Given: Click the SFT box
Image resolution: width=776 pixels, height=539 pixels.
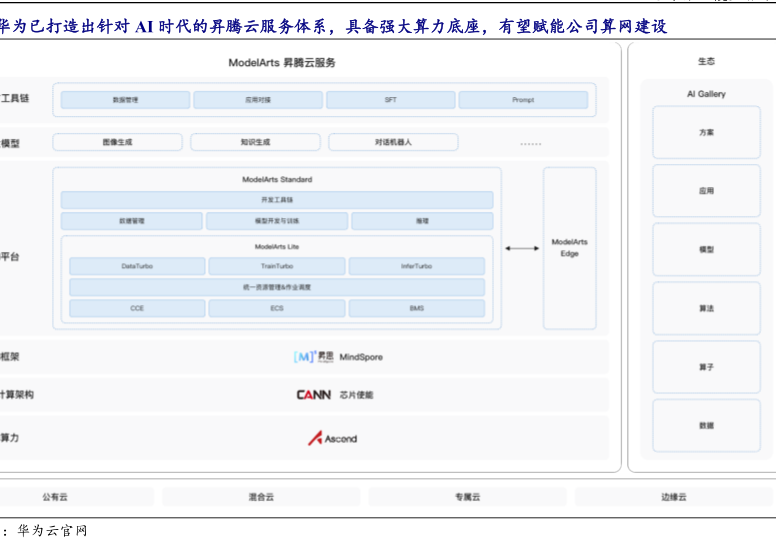Looking at the screenshot, I should (390, 100).
